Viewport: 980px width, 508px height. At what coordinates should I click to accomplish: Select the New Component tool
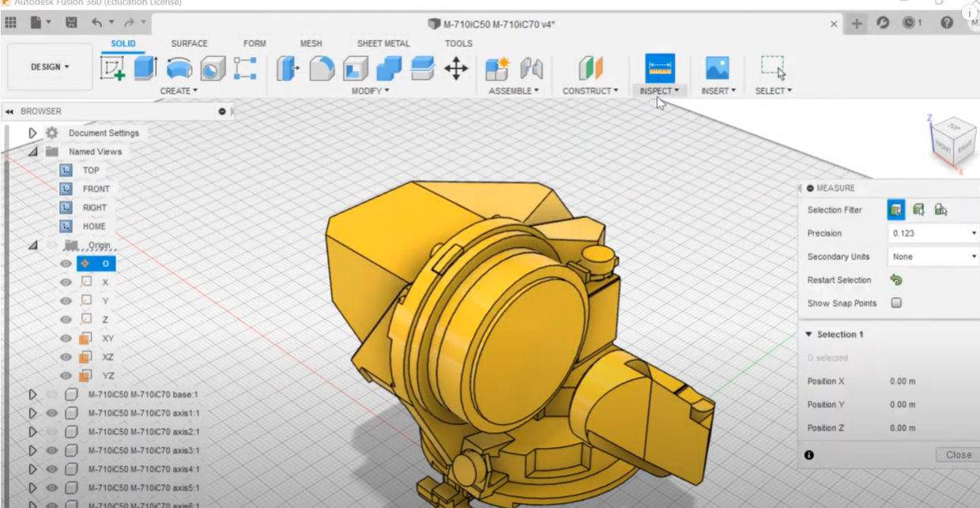coord(497,70)
